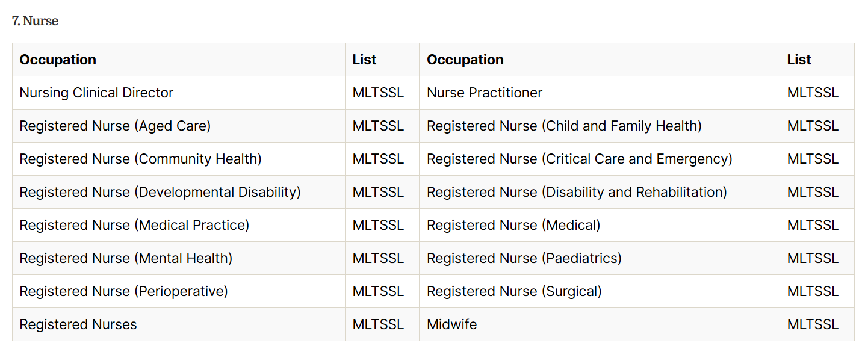Select the Nurse Practitioner cell
868x355 pixels.
(x=485, y=93)
